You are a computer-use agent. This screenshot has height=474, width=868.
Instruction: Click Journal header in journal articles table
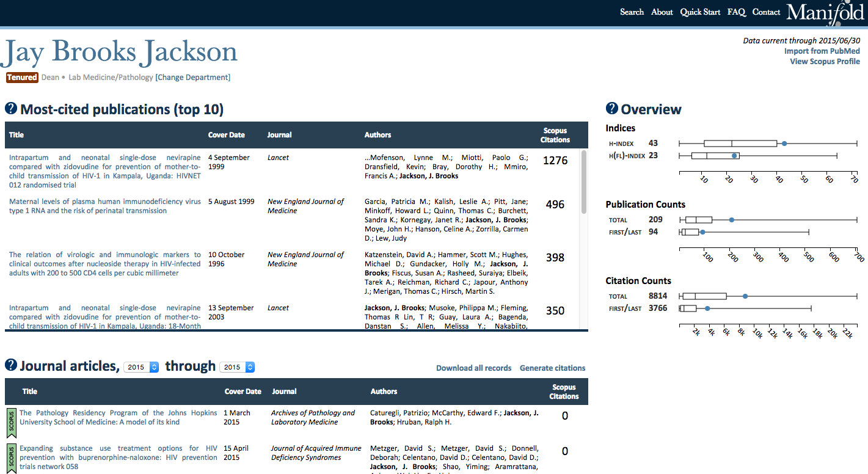284,392
